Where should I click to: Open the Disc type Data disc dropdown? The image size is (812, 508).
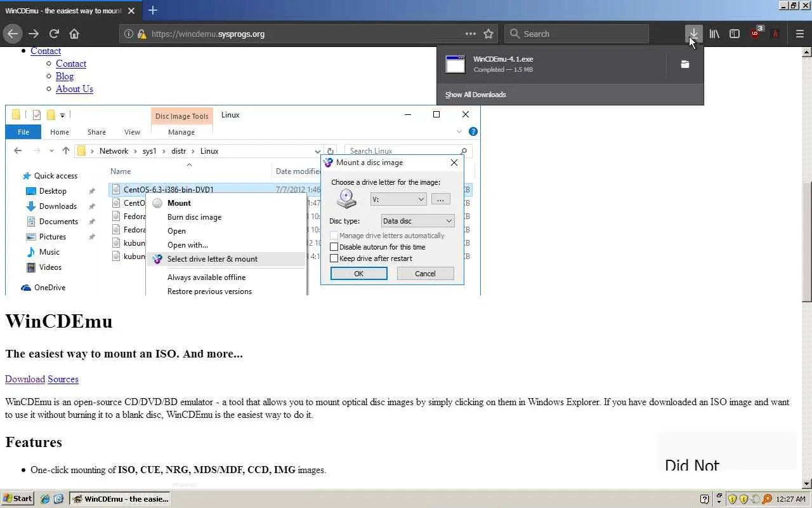(417, 221)
